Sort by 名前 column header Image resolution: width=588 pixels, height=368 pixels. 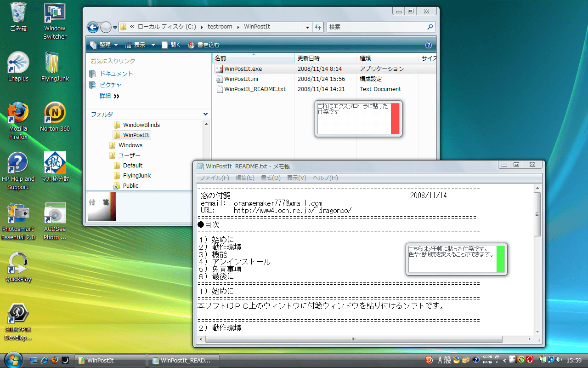point(253,58)
